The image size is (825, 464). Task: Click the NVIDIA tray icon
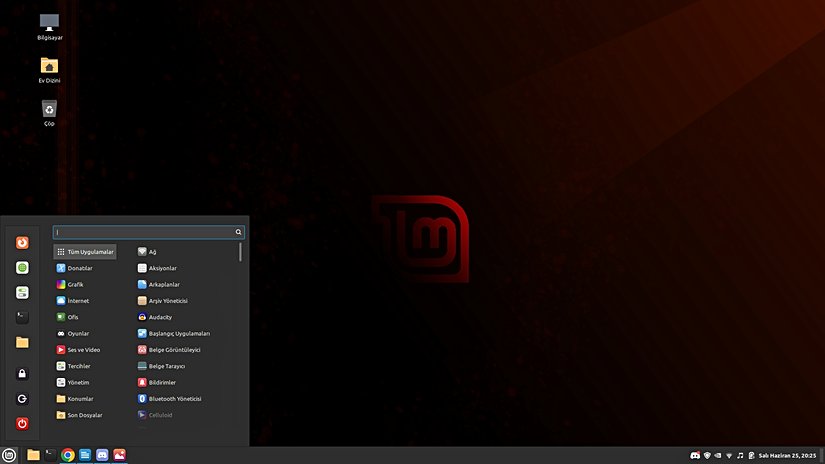point(718,456)
